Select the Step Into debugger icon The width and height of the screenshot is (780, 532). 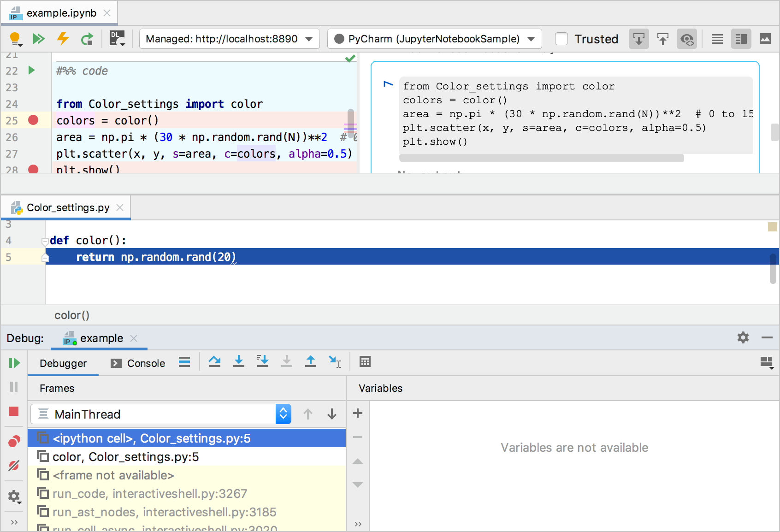click(239, 362)
